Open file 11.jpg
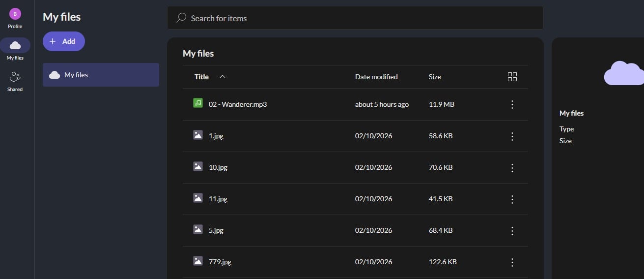This screenshot has width=644, height=279. [218, 199]
